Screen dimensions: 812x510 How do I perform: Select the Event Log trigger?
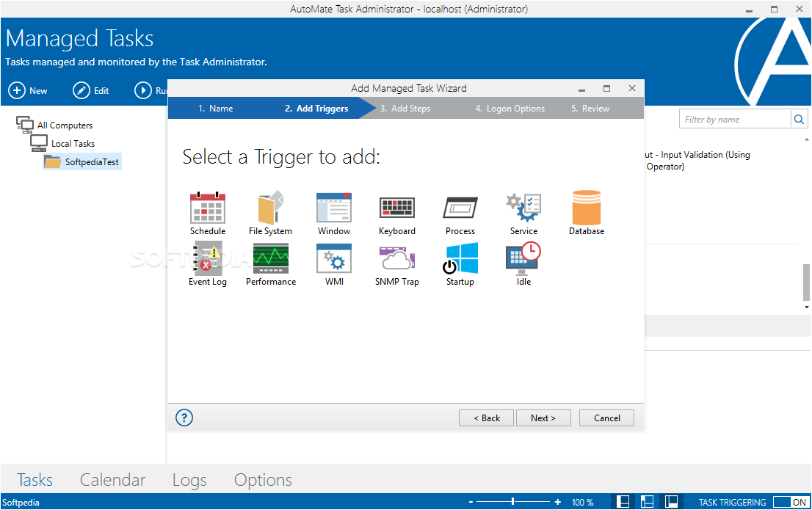(208, 258)
